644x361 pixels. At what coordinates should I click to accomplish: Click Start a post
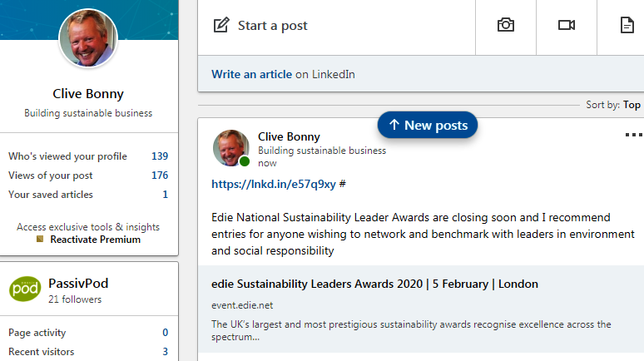pos(272,26)
